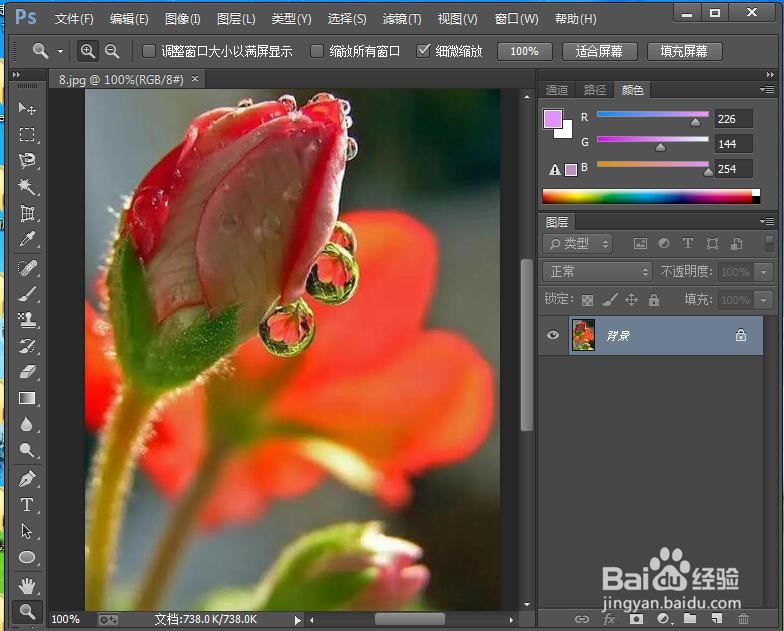Select the Gradient tool
This screenshot has width=784, height=631.
27,398
